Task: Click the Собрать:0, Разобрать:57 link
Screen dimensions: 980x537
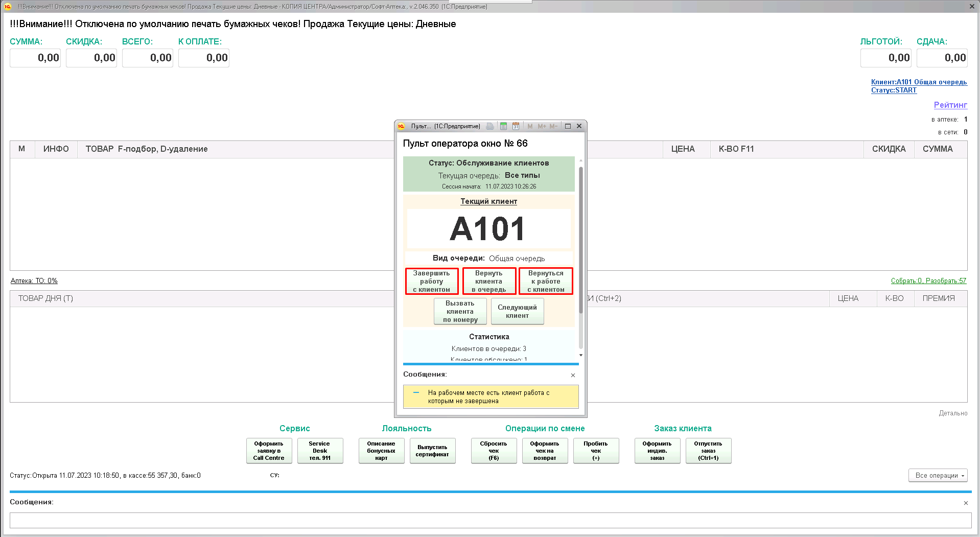Action: point(928,281)
